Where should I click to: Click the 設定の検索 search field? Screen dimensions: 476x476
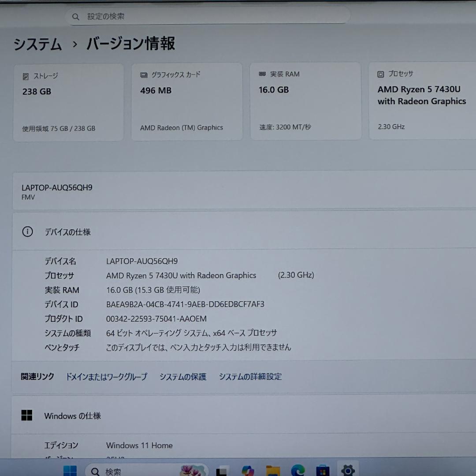point(207,16)
